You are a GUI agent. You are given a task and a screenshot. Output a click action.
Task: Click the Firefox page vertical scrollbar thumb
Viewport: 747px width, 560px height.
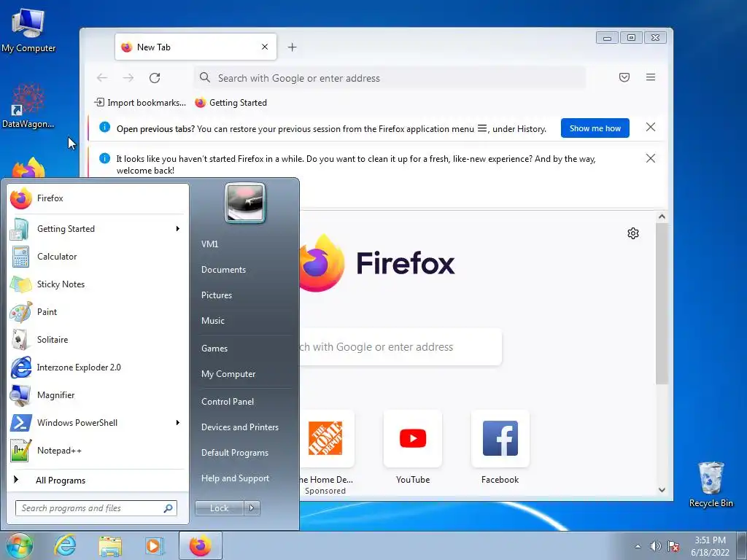[662, 303]
